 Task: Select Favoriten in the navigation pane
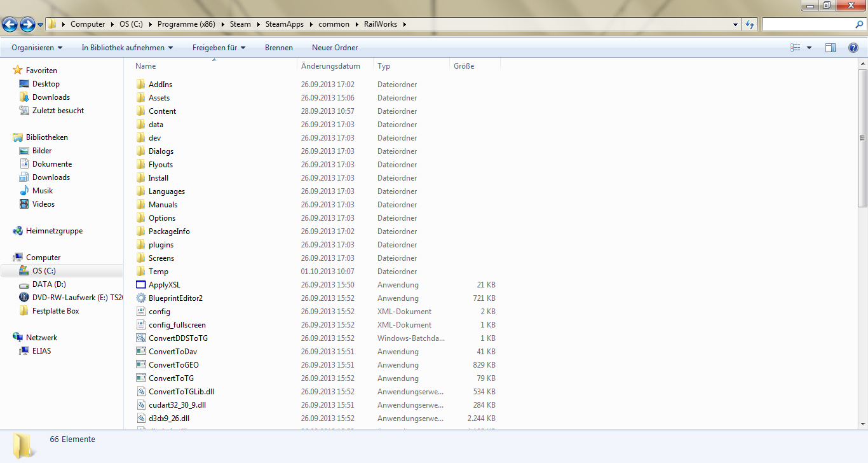pos(41,71)
